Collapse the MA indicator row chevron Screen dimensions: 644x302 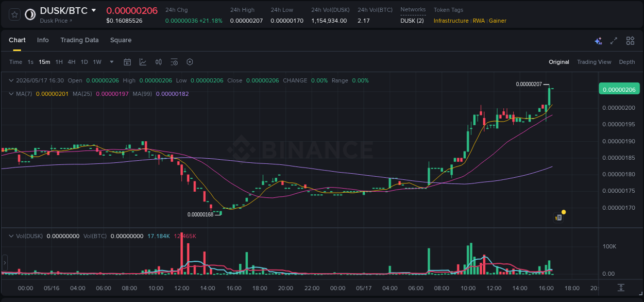(x=11, y=94)
